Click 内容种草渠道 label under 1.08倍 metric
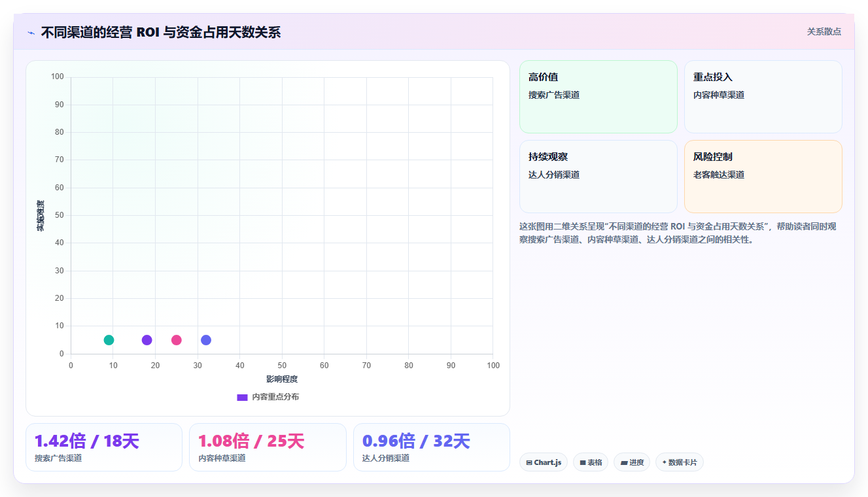Viewport: 868px width, 497px height. (x=222, y=458)
